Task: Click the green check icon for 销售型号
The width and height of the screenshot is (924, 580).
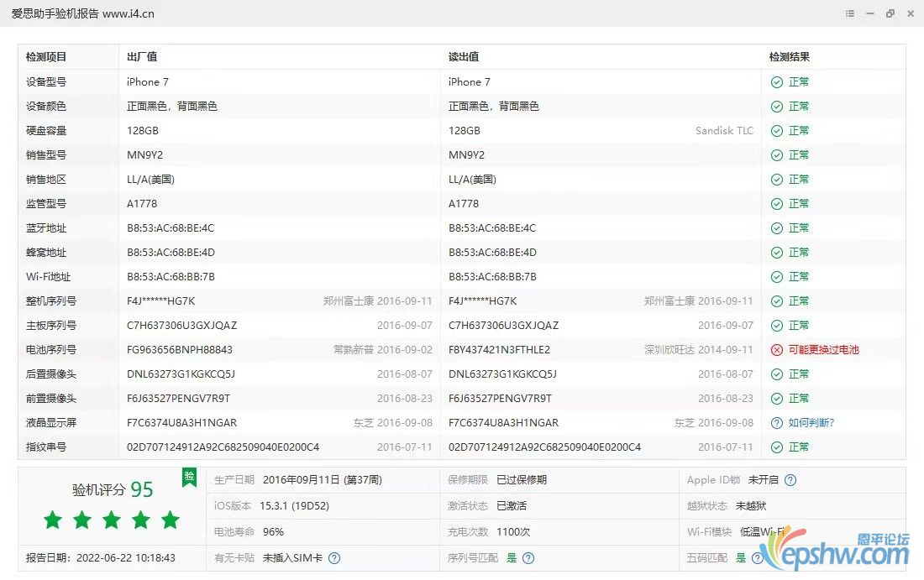Action: pyautogui.click(x=777, y=155)
